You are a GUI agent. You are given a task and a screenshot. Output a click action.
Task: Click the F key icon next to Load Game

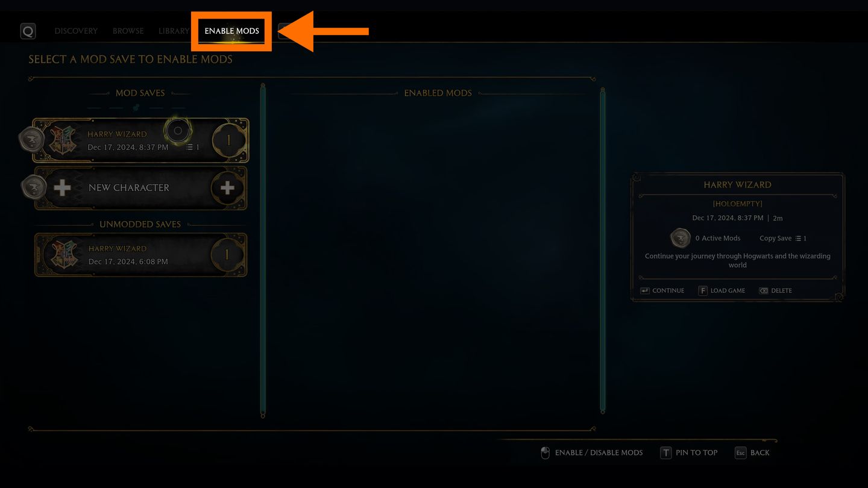point(703,290)
